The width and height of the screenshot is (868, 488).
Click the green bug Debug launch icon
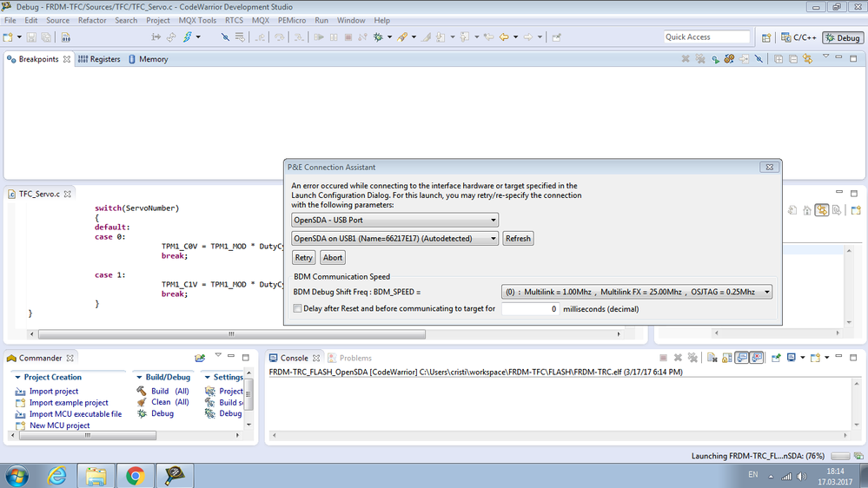click(378, 37)
